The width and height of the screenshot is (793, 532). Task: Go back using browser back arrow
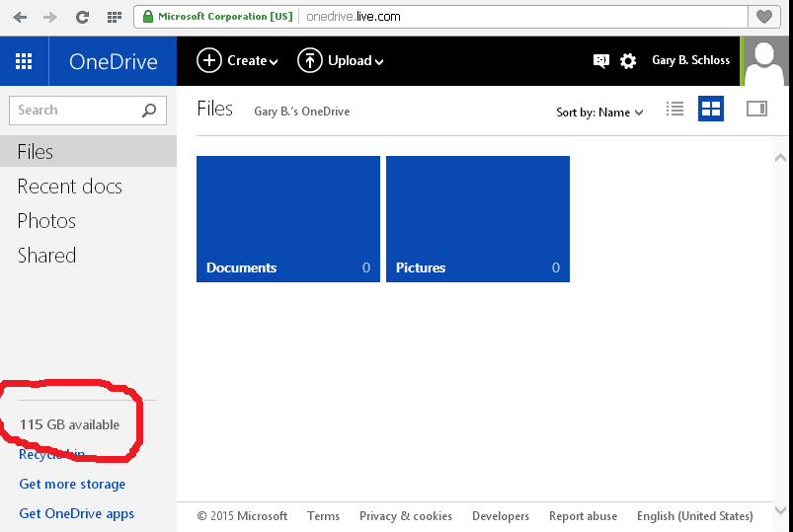click(x=20, y=17)
